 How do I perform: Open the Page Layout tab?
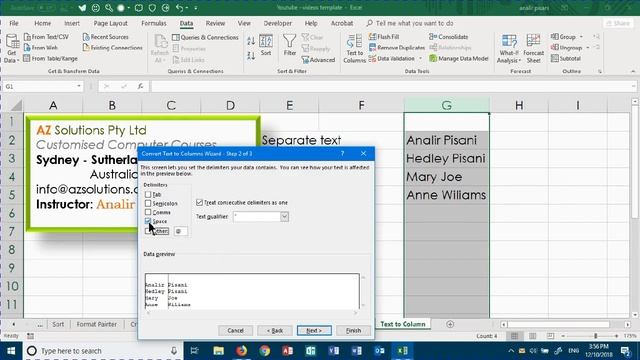pos(110,23)
